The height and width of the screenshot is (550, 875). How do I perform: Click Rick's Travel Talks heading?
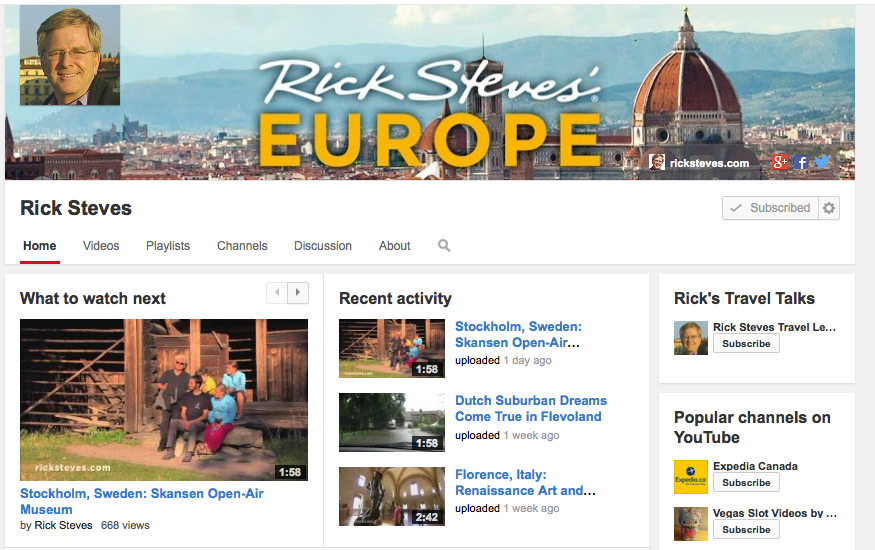(x=744, y=298)
